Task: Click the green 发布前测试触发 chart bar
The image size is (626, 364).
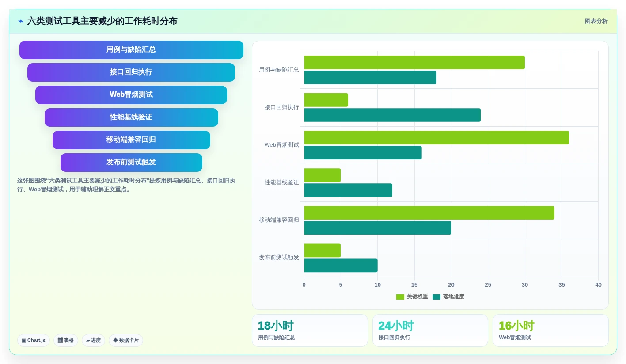Action: (322, 250)
